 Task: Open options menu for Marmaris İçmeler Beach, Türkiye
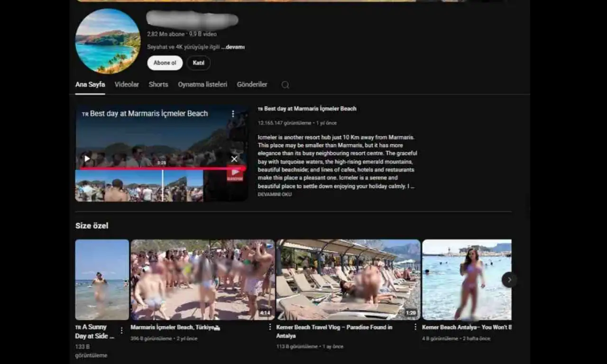click(270, 327)
